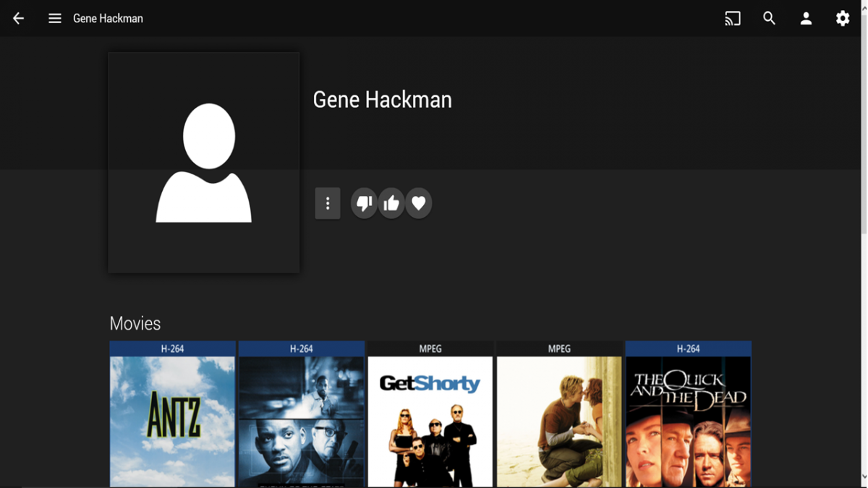Screen dimensions: 868x488
Task: Toggle thumbs down for Gene Hackman
Action: coord(364,203)
